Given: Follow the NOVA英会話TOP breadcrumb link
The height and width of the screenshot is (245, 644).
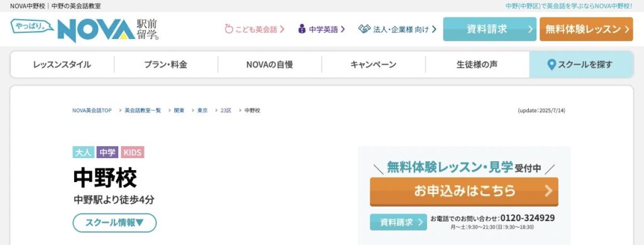Looking at the screenshot, I should point(92,111).
